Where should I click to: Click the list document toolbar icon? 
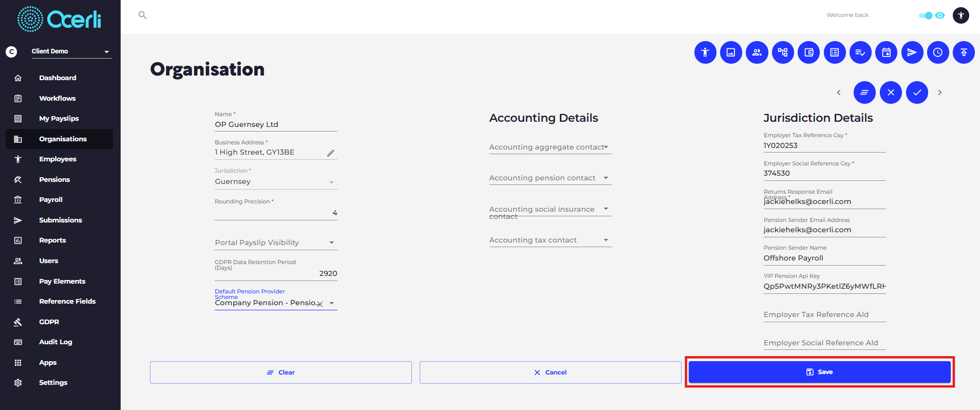pyautogui.click(x=835, y=52)
